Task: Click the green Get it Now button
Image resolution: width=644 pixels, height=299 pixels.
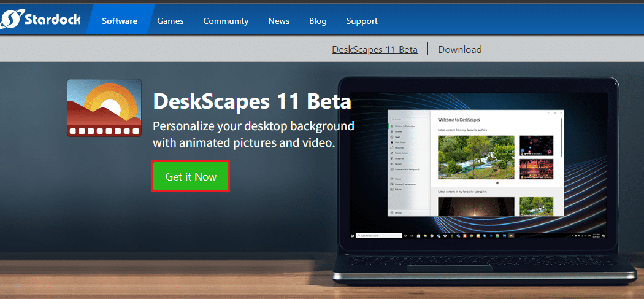Action: tap(191, 176)
